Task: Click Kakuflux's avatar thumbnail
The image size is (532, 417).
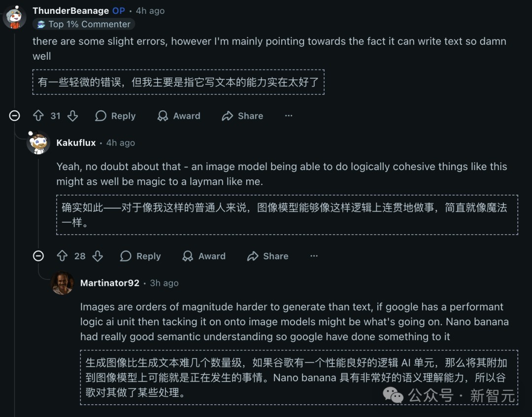Action: (38, 142)
